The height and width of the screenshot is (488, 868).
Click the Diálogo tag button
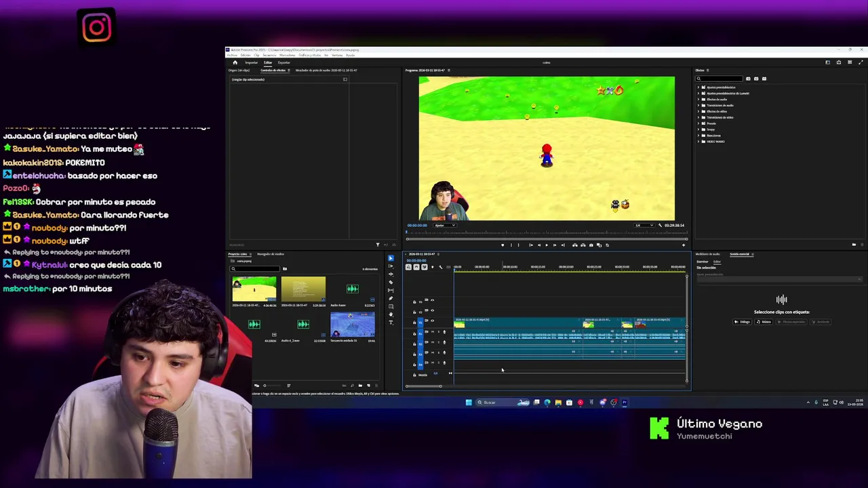[x=744, y=322]
